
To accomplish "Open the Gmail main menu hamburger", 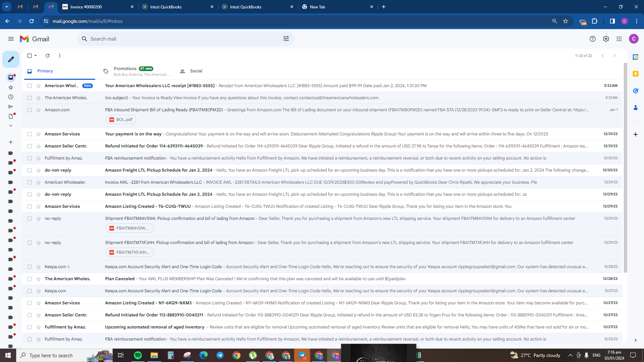I will point(11,39).
